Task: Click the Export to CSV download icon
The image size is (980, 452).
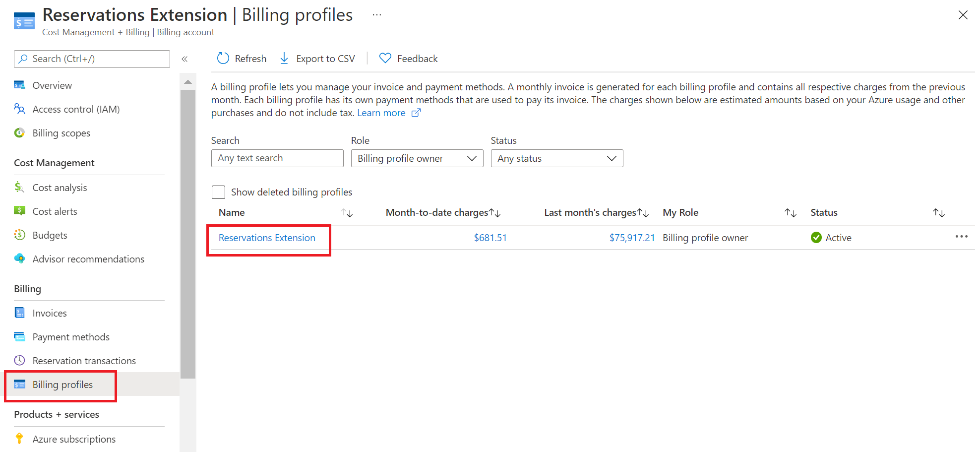Action: pos(284,59)
